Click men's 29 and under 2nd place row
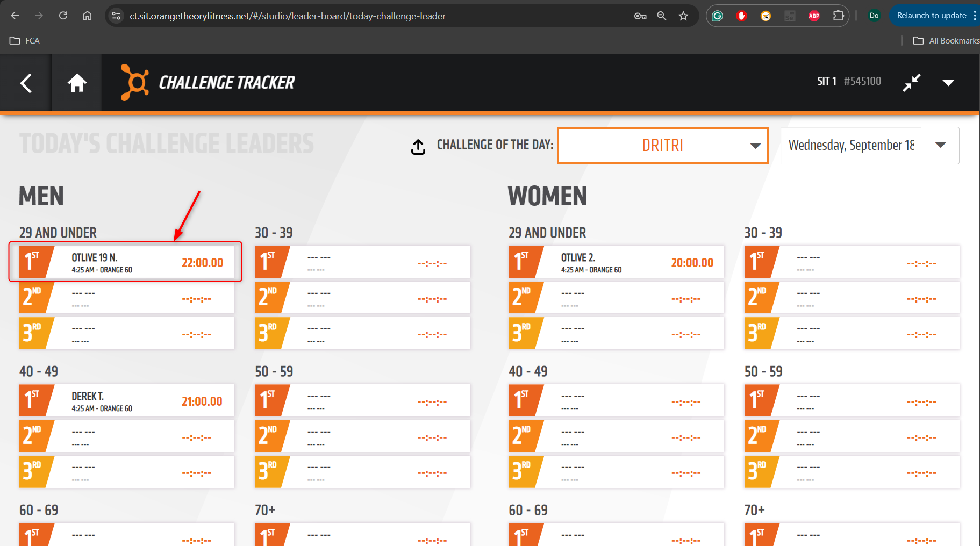 point(127,297)
